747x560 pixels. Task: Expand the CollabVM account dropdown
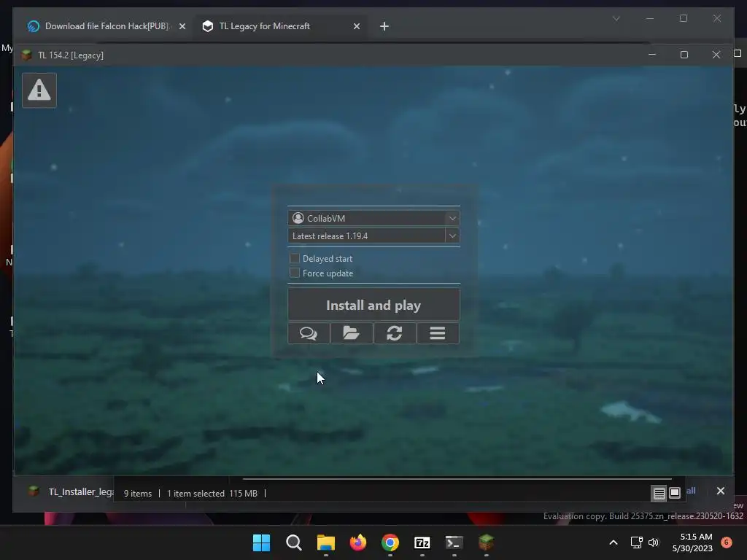(x=452, y=218)
